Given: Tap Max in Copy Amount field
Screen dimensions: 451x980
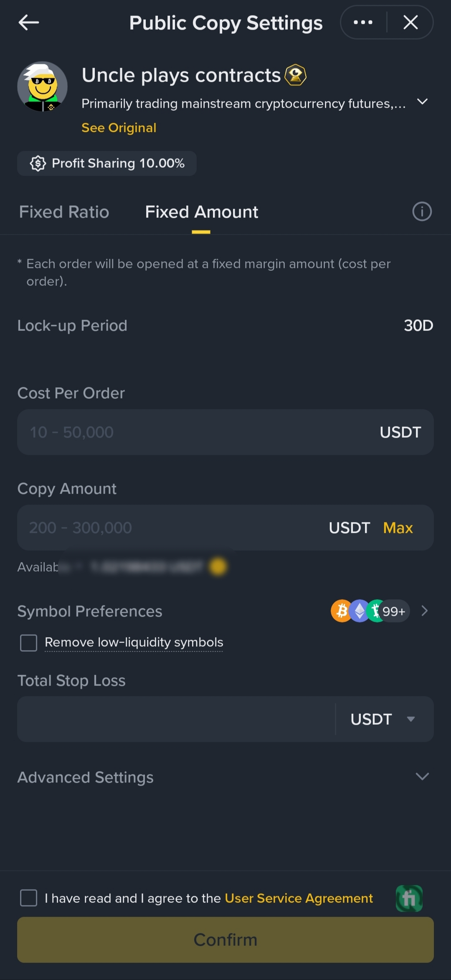Looking at the screenshot, I should point(398,528).
